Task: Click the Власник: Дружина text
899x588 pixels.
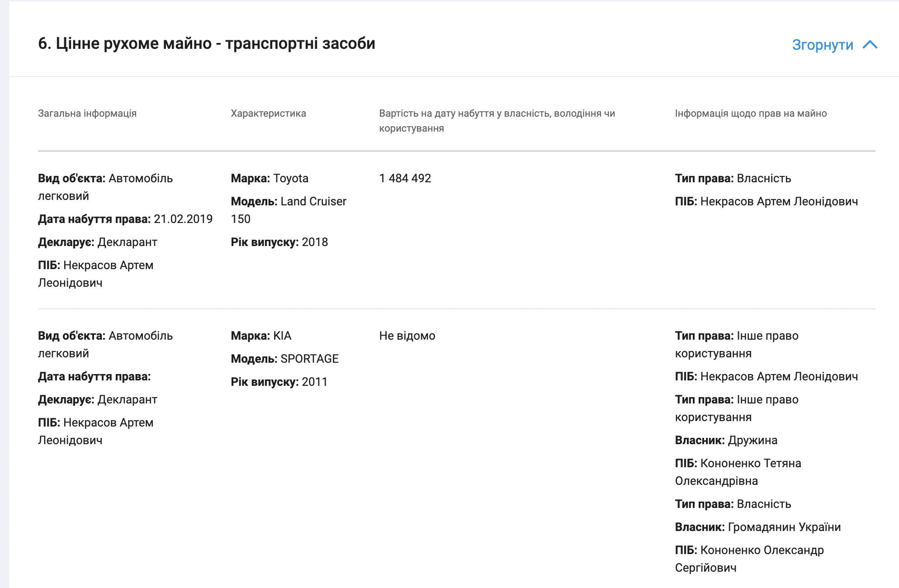Action: click(726, 440)
